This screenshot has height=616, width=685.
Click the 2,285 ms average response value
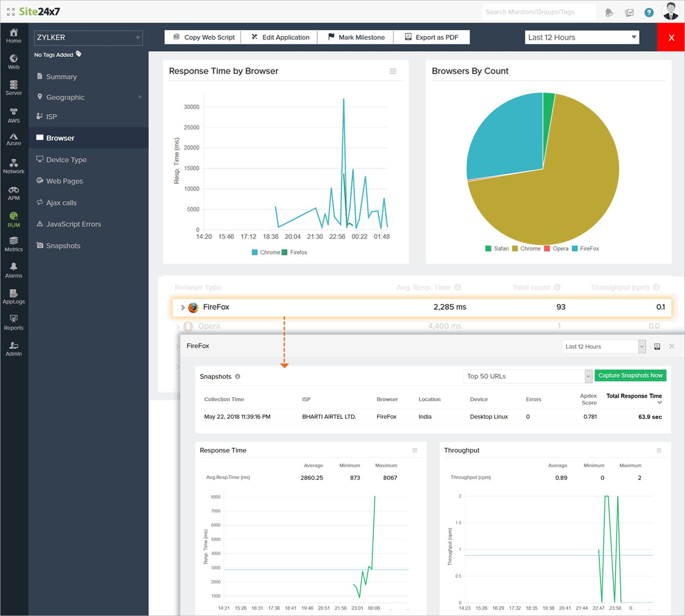coord(450,307)
